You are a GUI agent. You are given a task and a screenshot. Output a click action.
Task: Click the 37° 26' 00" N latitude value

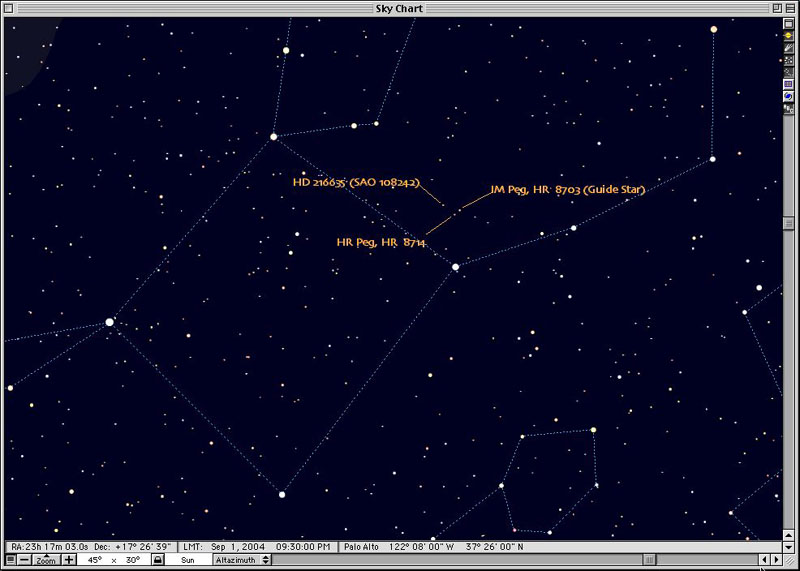pyautogui.click(x=494, y=547)
